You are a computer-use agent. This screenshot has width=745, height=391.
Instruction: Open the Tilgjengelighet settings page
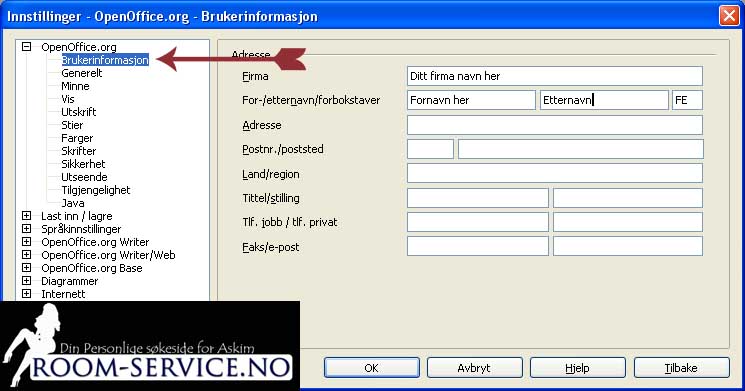96,190
